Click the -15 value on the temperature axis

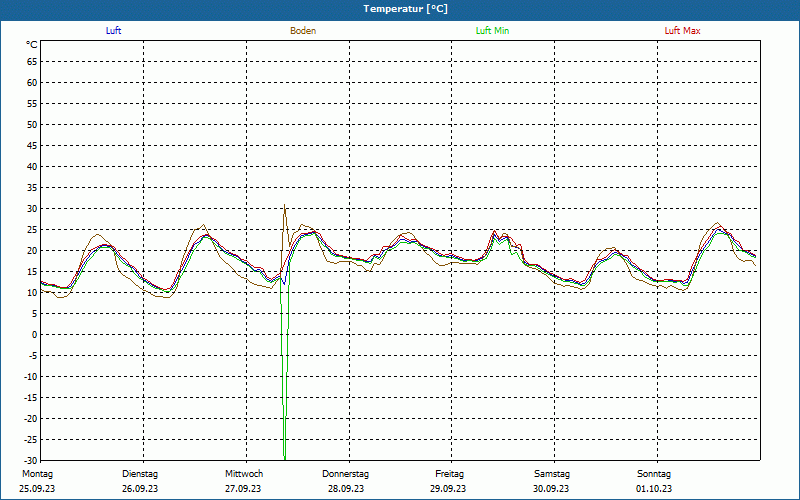(31, 398)
